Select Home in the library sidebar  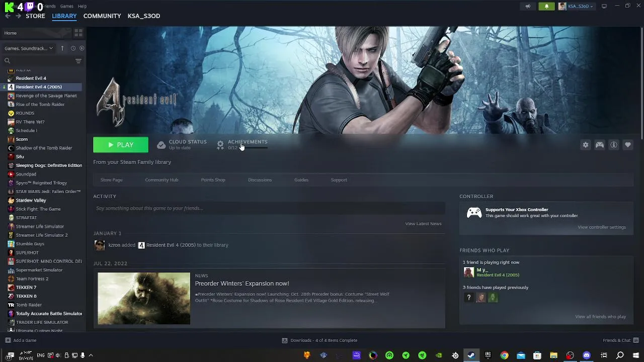pyautogui.click(x=37, y=33)
